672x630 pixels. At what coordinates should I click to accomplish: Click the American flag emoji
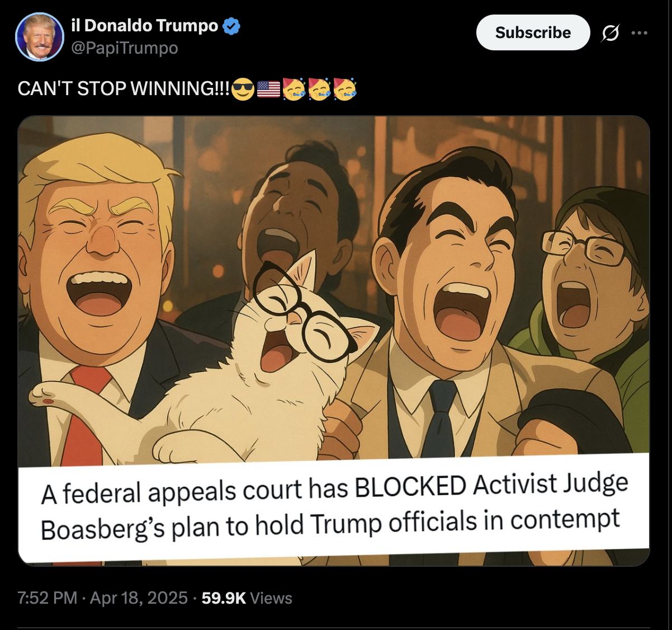[269, 89]
